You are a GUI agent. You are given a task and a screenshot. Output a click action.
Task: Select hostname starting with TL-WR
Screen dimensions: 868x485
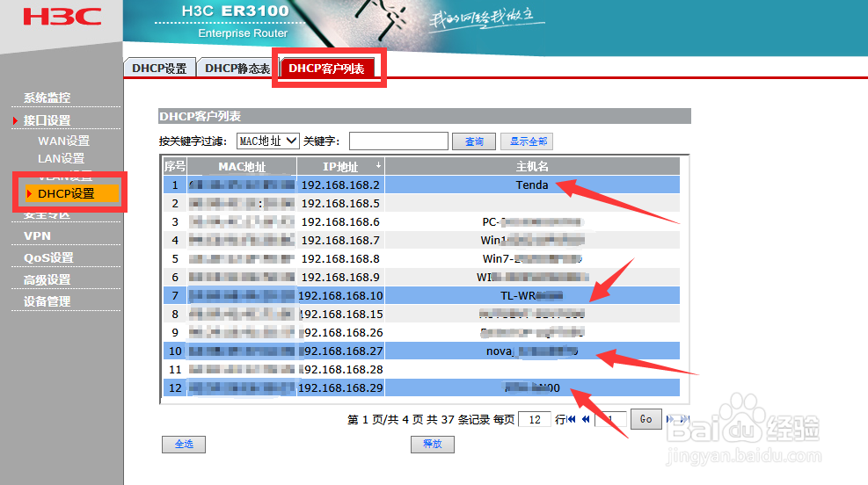pyautogui.click(x=532, y=295)
